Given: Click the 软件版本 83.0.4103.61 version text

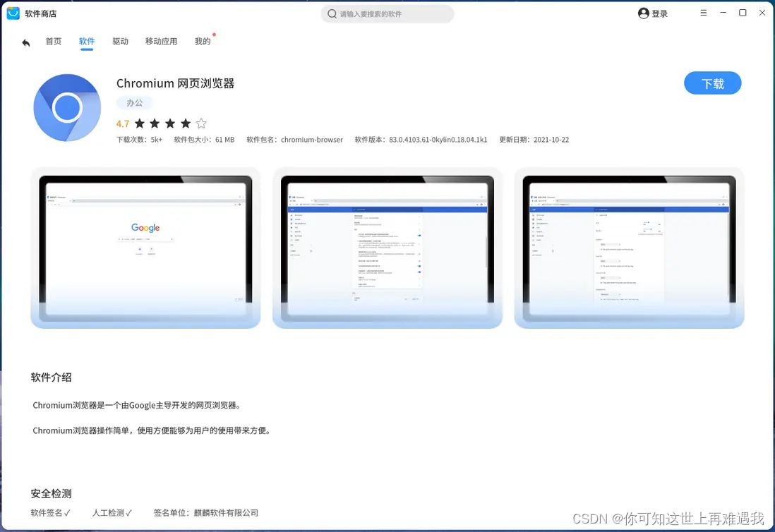Looking at the screenshot, I should pos(421,140).
